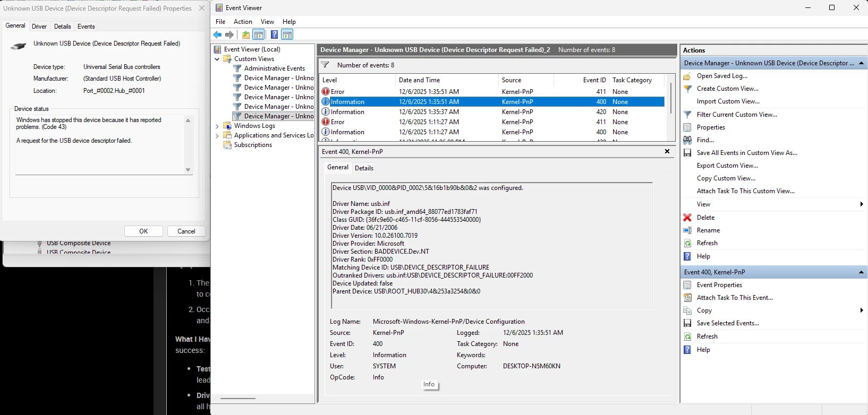Click the Back arrow in Event Viewer toolbar
Image resolution: width=868 pixels, height=415 pixels.
pos(217,35)
